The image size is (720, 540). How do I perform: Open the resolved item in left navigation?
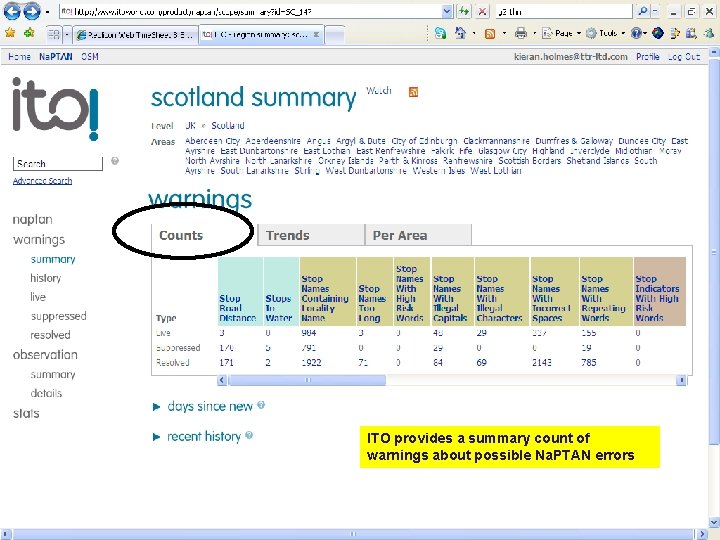50,335
